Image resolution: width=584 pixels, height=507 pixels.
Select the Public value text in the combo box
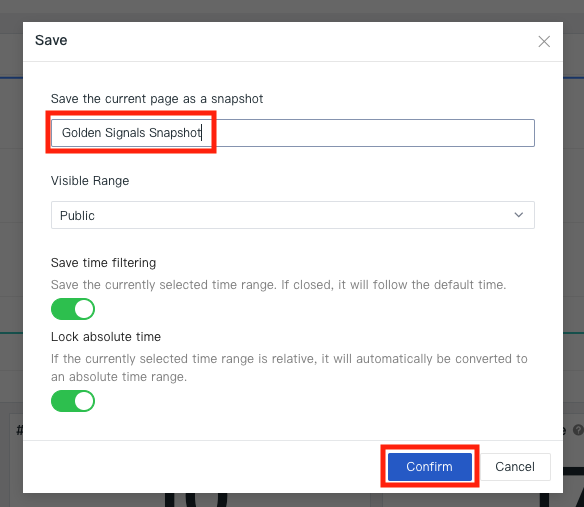pyautogui.click(x=77, y=216)
